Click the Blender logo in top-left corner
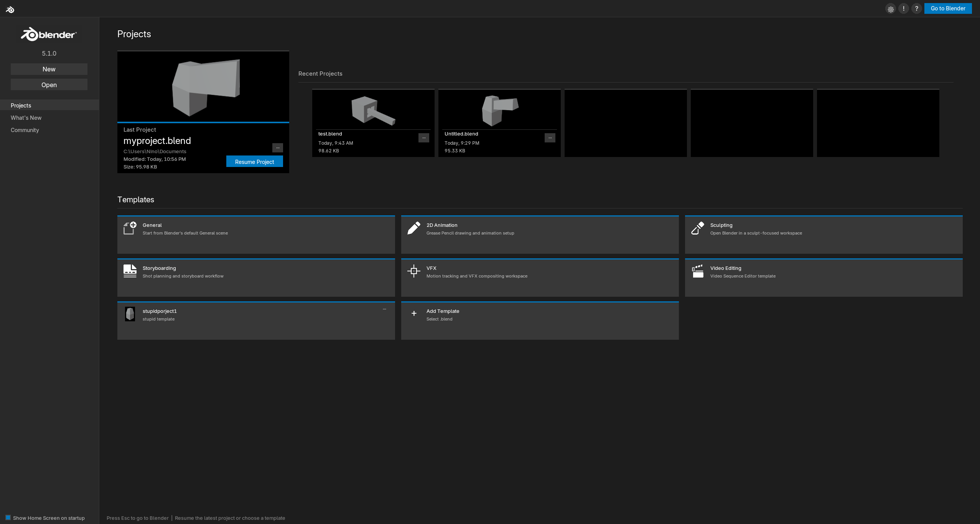This screenshot has width=980, height=524. [x=10, y=9]
